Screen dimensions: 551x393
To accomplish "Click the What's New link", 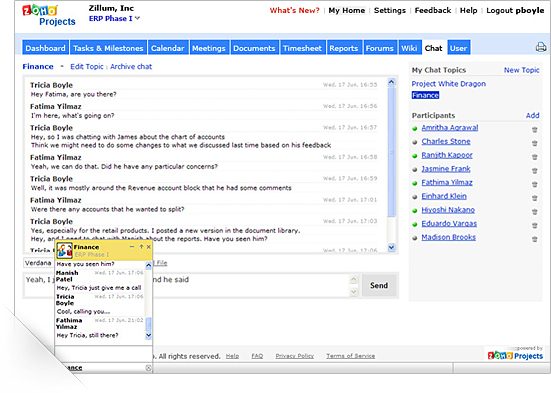I will (294, 11).
